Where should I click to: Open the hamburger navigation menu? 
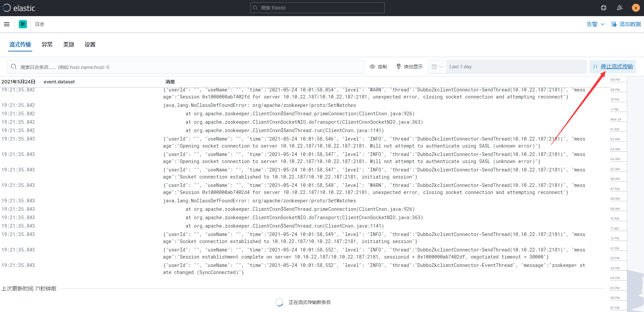point(7,24)
